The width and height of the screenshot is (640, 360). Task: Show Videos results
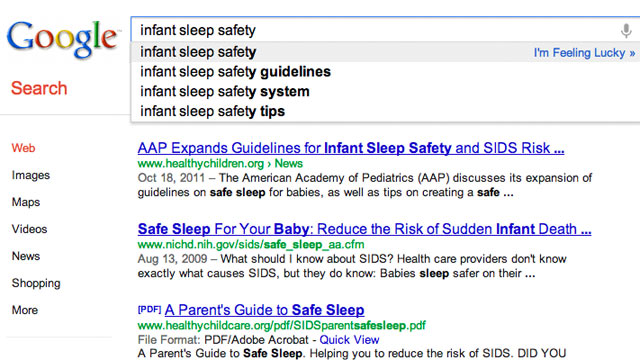click(x=29, y=229)
